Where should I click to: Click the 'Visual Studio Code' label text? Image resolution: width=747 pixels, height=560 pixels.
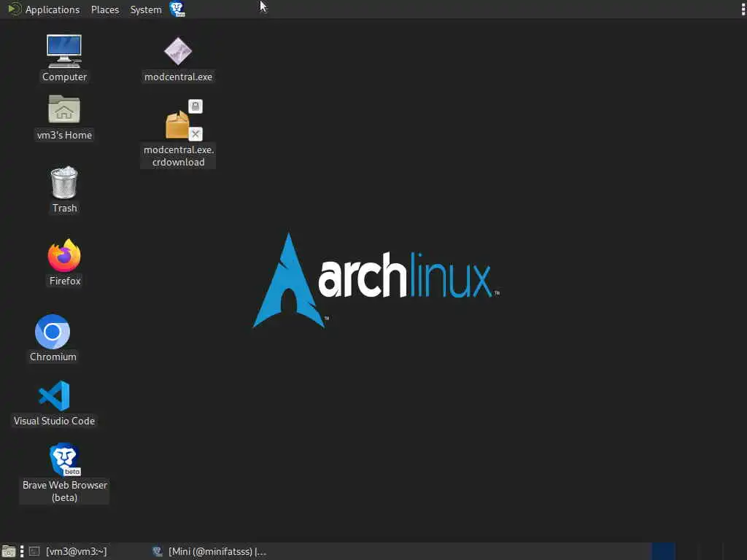(x=54, y=421)
